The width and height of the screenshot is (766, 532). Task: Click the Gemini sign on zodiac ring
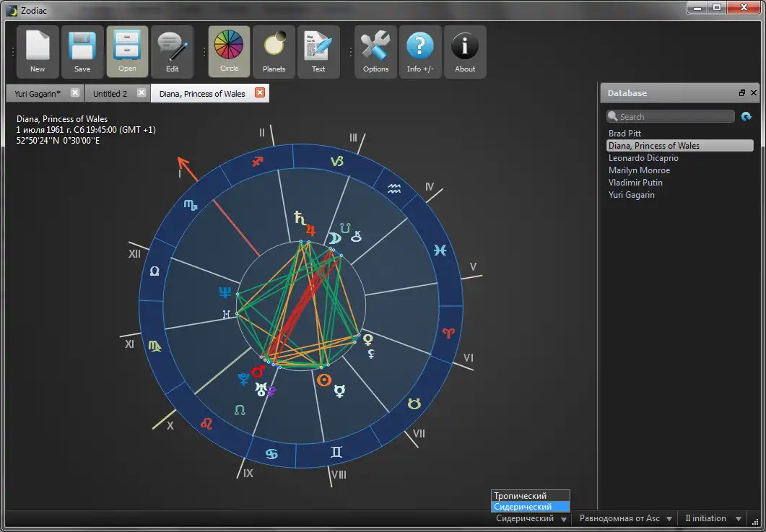(x=336, y=452)
